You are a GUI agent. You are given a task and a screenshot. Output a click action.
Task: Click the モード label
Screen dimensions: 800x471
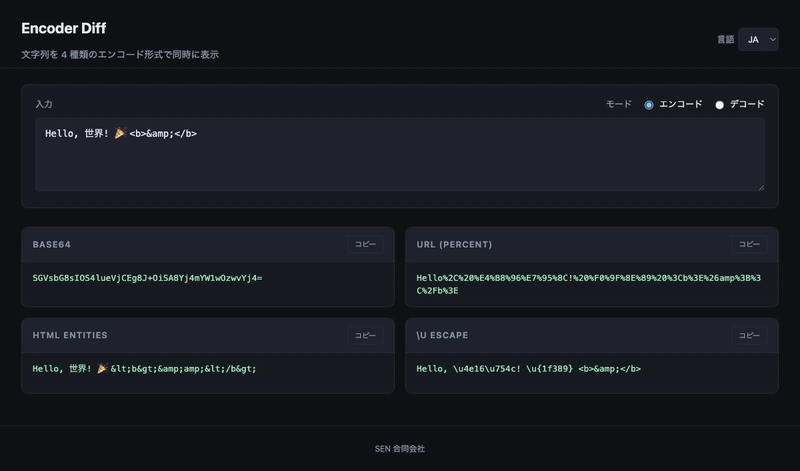pyautogui.click(x=618, y=104)
